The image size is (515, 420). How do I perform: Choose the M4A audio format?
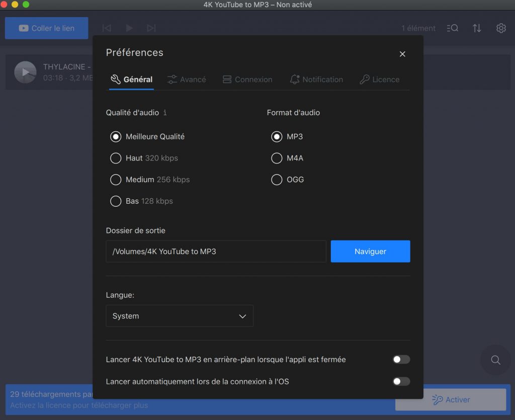coord(287,158)
